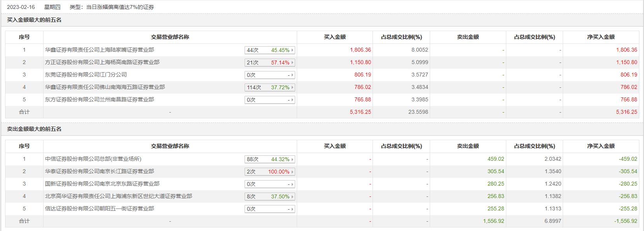Screen dimensions: 644x231
Task: Open 中信证券股份有限公司总部(非营业场所) link
Action: pos(93,159)
